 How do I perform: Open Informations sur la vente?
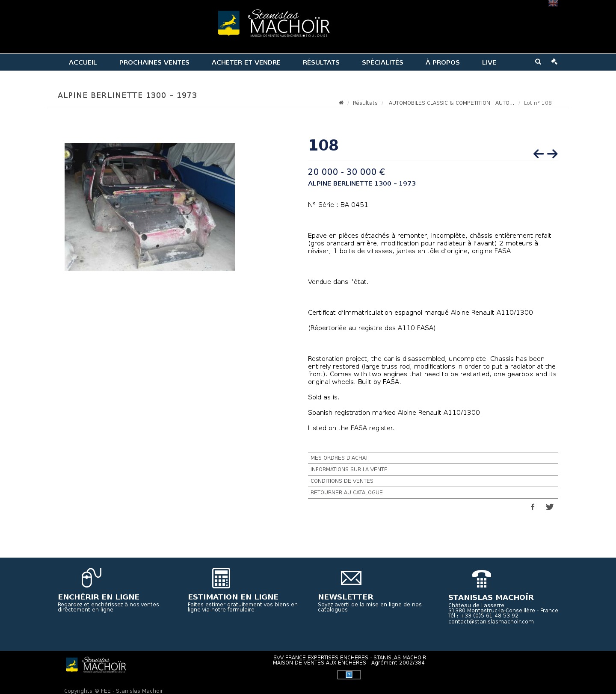coord(433,470)
